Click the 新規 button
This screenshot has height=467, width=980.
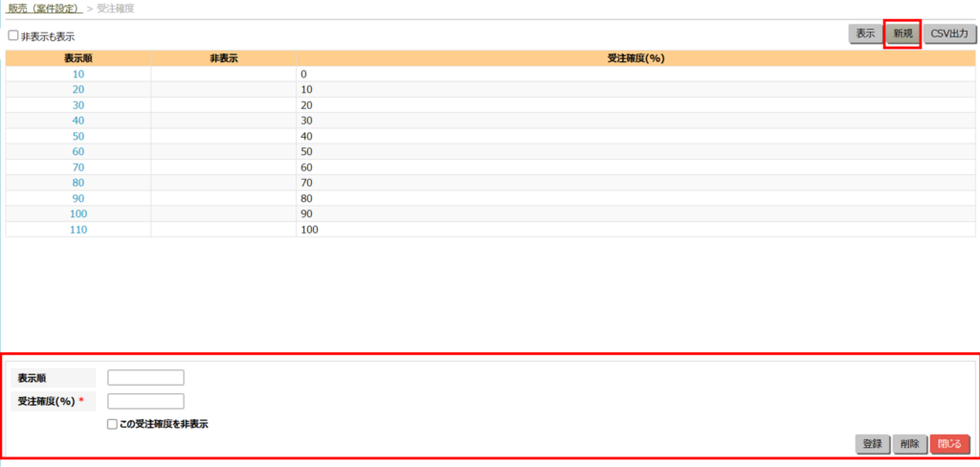902,33
